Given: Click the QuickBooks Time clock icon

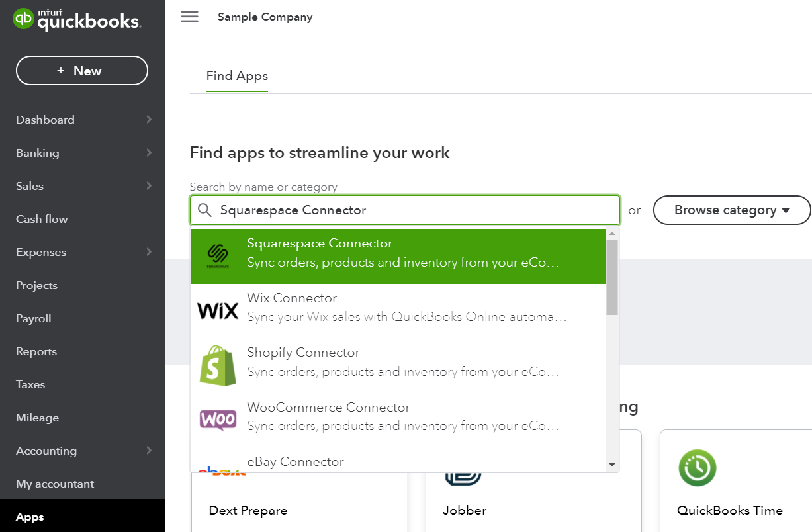Looking at the screenshot, I should pos(698,468).
